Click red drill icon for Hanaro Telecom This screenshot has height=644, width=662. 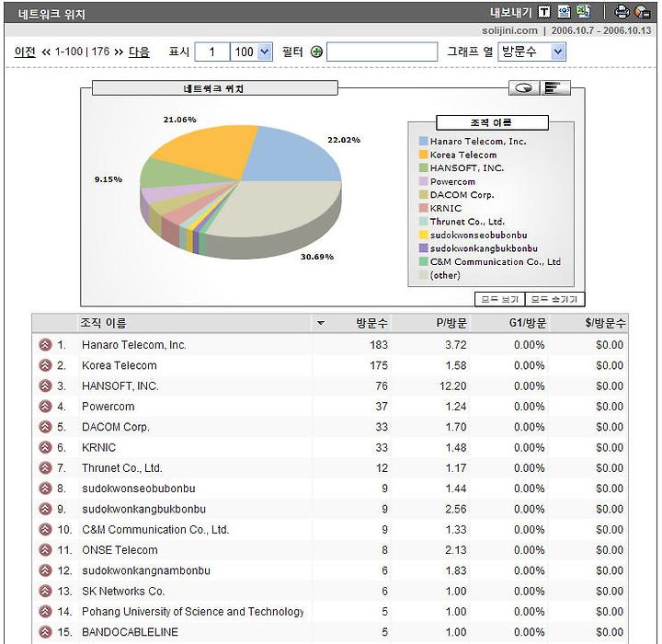(45, 345)
